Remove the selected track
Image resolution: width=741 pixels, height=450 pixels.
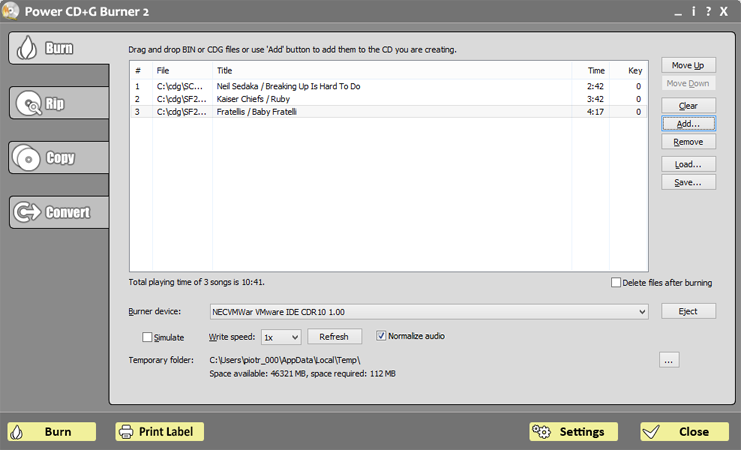[688, 142]
